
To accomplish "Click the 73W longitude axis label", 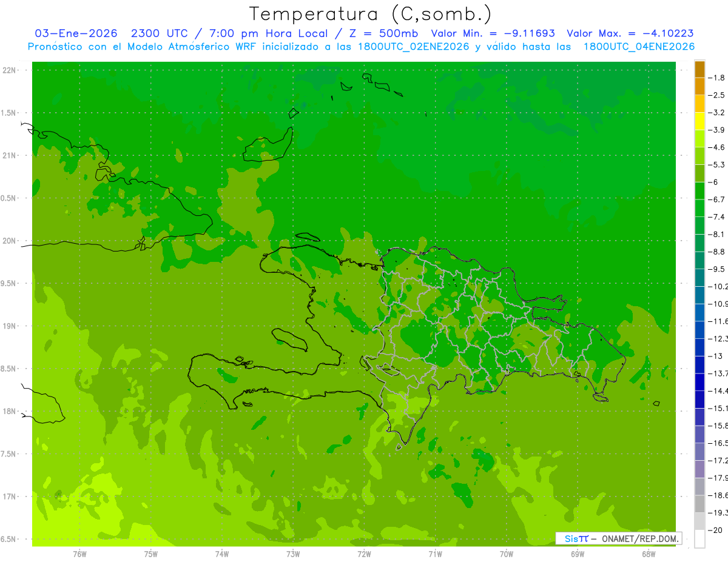I will [293, 554].
